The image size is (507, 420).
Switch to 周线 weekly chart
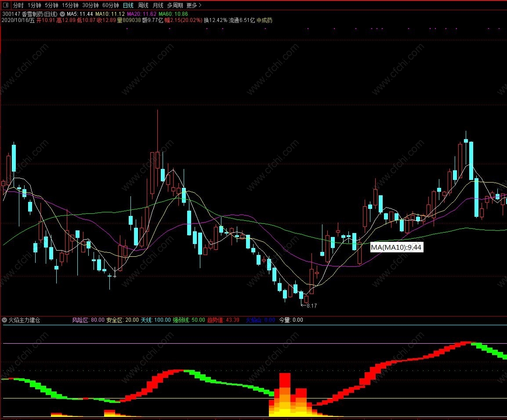coord(143,5)
